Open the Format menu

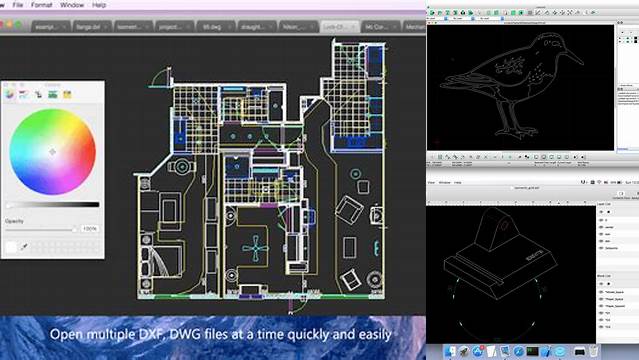[42, 5]
